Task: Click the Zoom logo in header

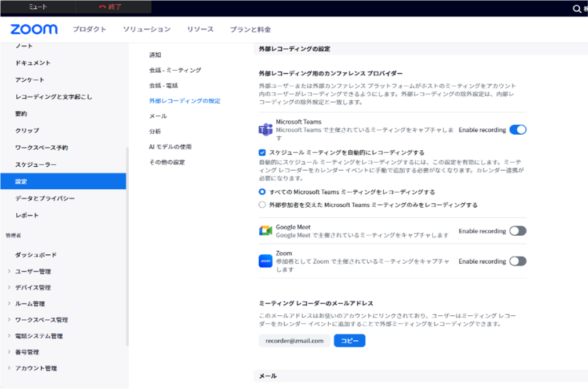Action: 34,29
